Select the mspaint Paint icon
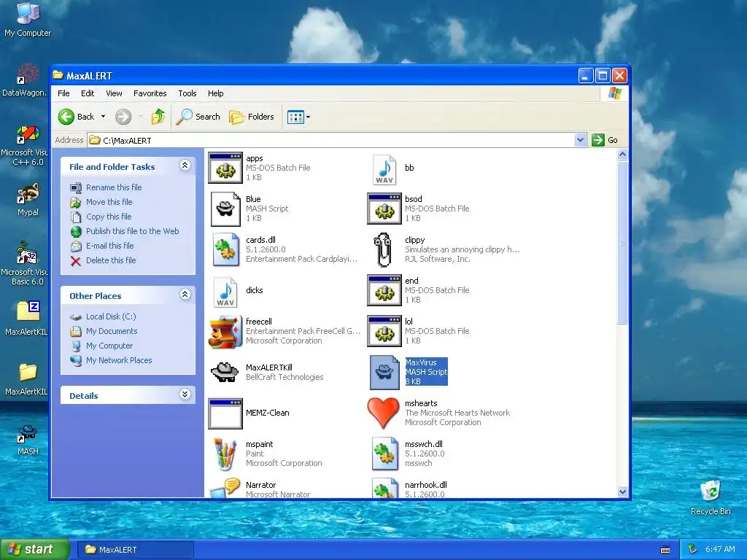The image size is (747, 560). click(x=225, y=454)
